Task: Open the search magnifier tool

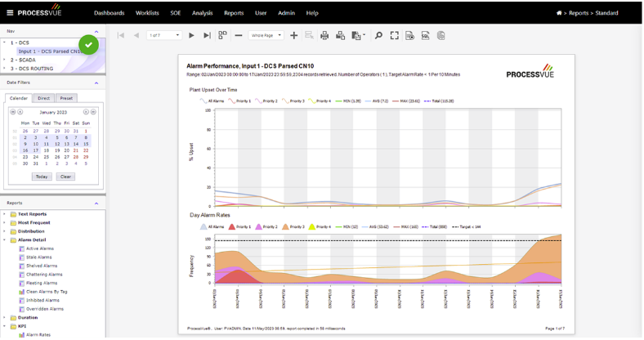Action: [x=378, y=36]
